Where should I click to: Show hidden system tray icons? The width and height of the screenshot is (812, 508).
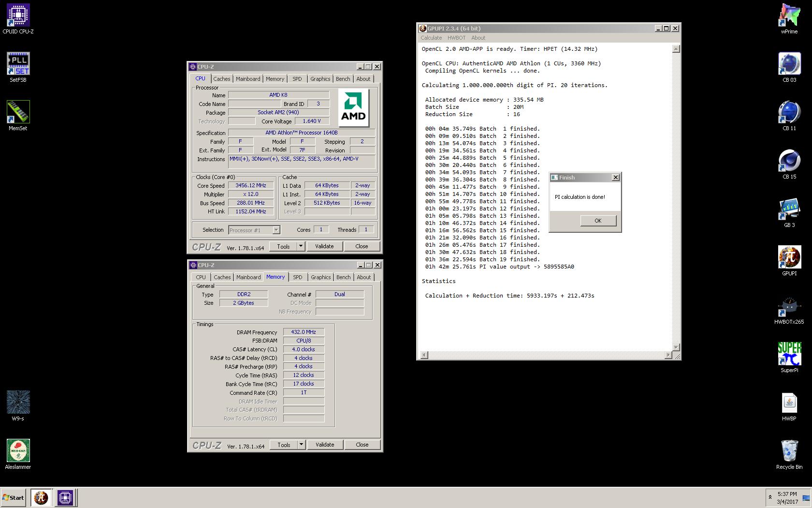(770, 497)
